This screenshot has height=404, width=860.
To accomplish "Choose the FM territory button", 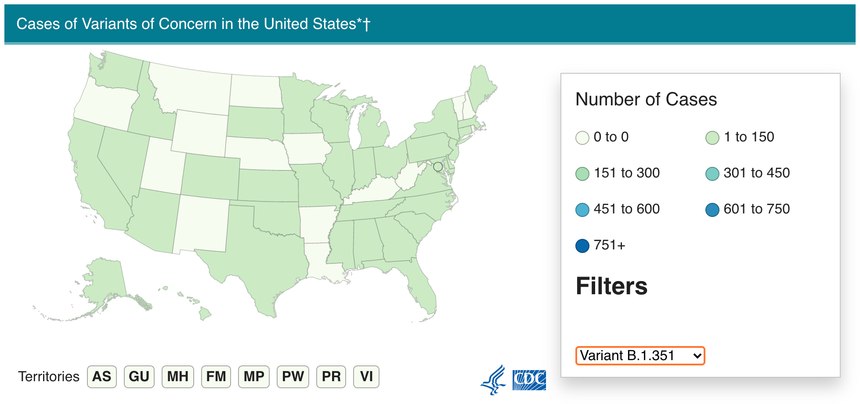I will click(216, 377).
